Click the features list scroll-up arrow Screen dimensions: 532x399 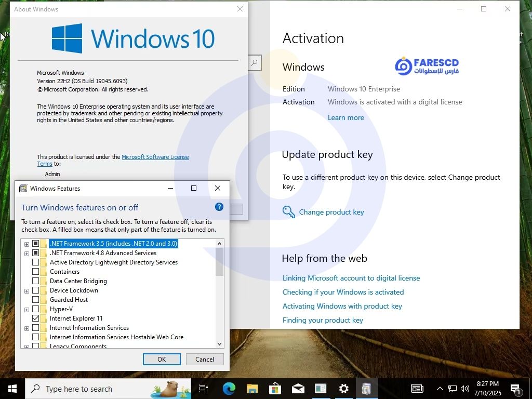[219, 243]
